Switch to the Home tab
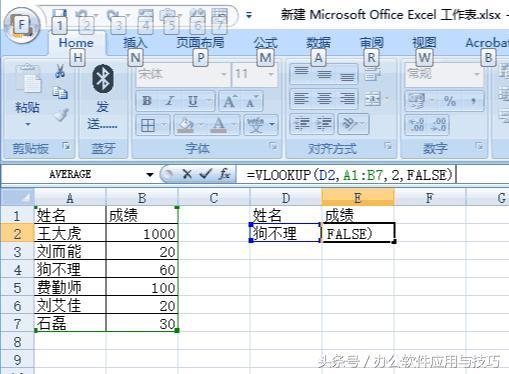509x374 pixels. click(76, 43)
